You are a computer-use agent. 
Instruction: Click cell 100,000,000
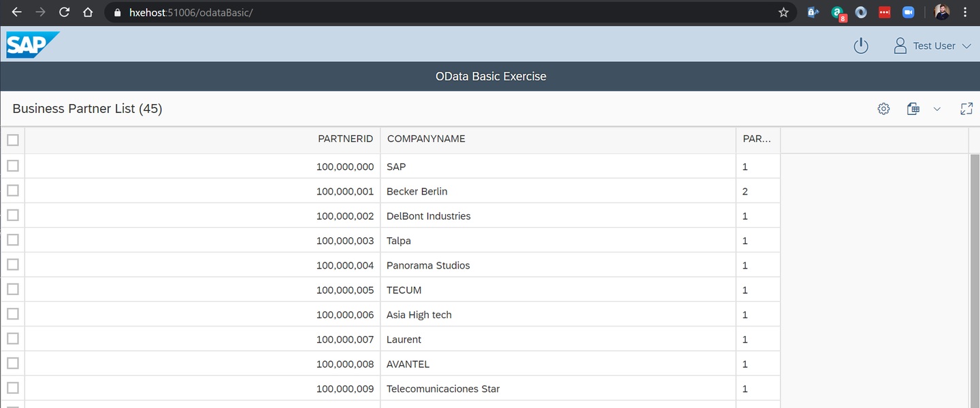coord(203,167)
